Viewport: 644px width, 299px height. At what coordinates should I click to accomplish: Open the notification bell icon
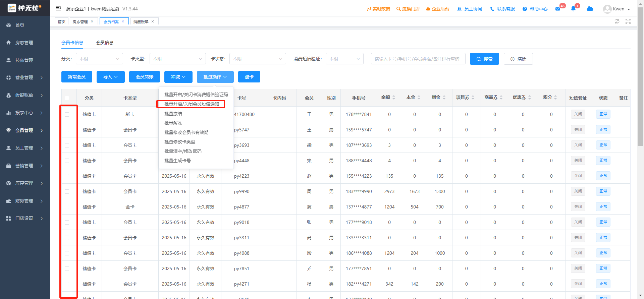tap(573, 9)
